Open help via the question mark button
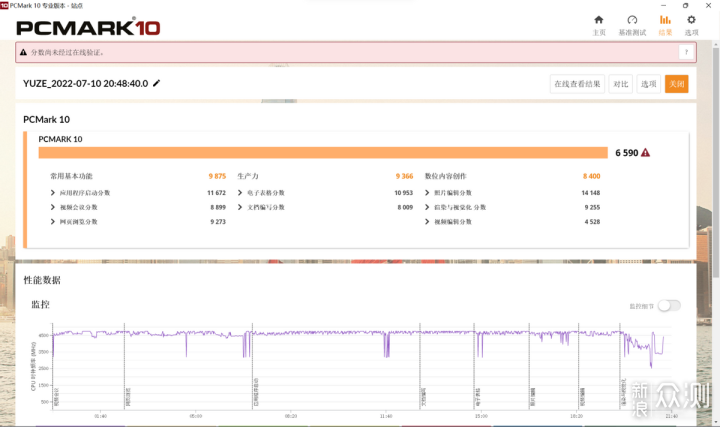Image resolution: width=720 pixels, height=427 pixels. click(686, 52)
